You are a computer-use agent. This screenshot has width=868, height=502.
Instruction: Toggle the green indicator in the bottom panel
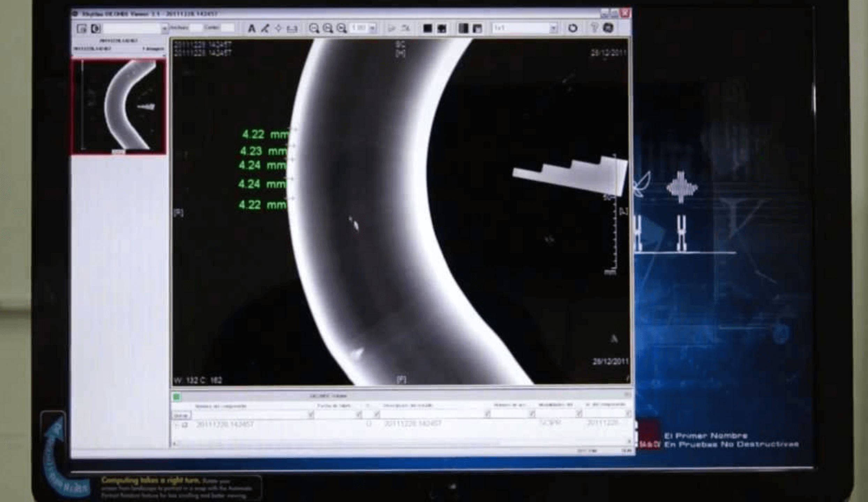(177, 397)
